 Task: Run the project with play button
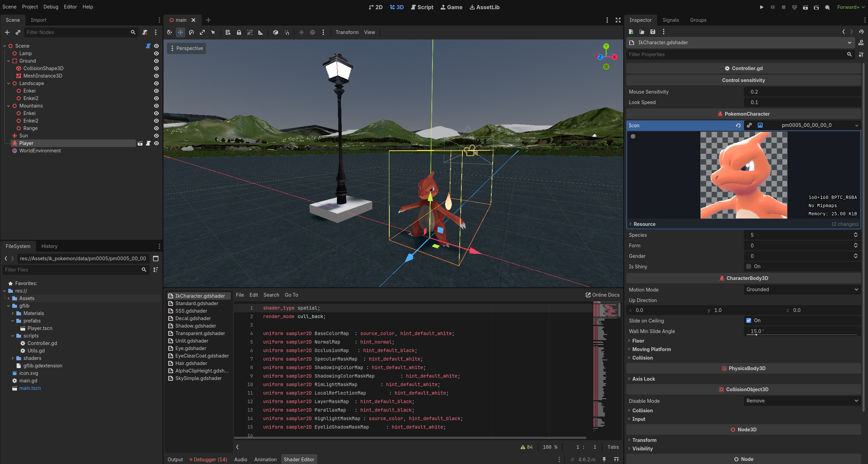point(762,7)
